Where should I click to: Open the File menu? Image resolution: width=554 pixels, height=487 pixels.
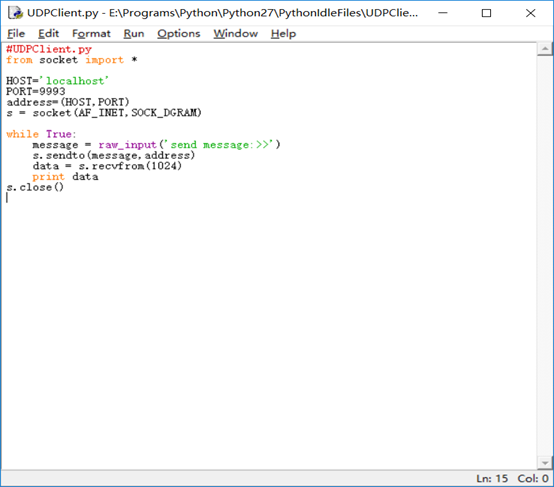point(16,34)
